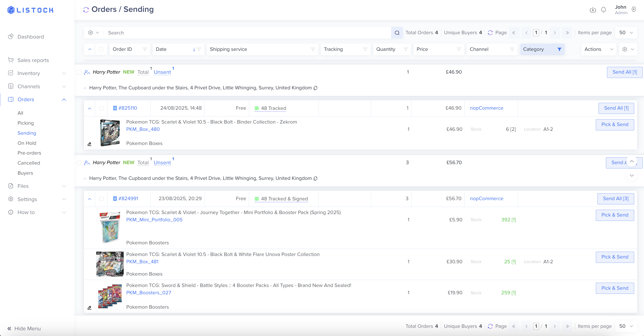Viewport: 644px width, 336px height.
Task: Open the notifications bell
Action: click(x=603, y=10)
